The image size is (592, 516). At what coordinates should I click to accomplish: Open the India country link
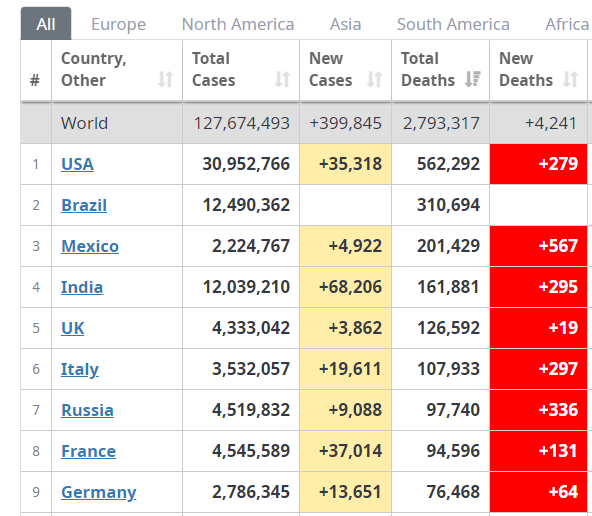82,287
